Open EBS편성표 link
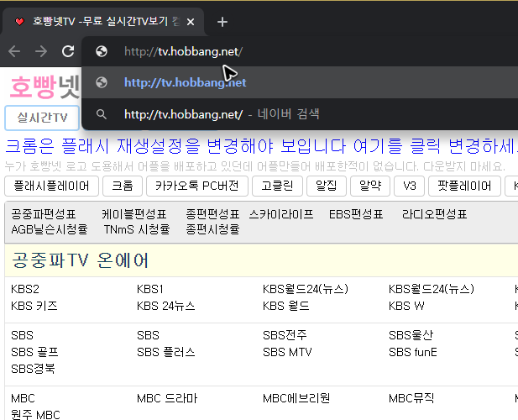The width and height of the screenshot is (518, 420). [x=356, y=214]
